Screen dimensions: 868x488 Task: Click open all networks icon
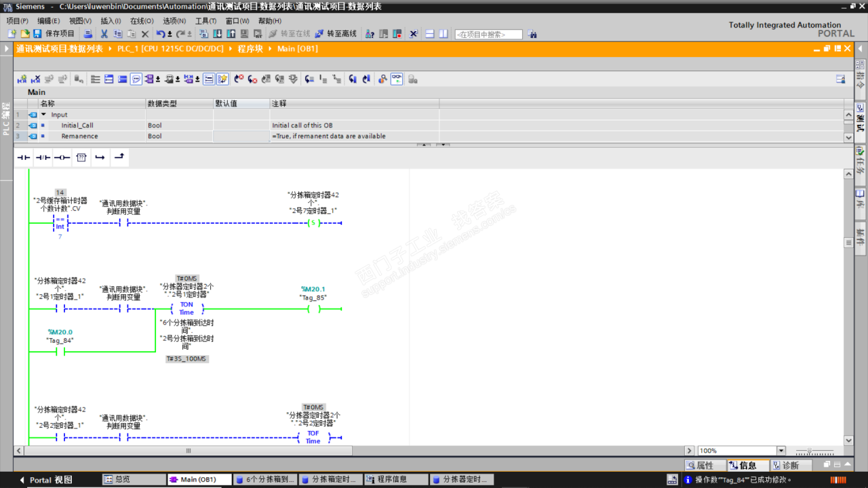coord(109,79)
